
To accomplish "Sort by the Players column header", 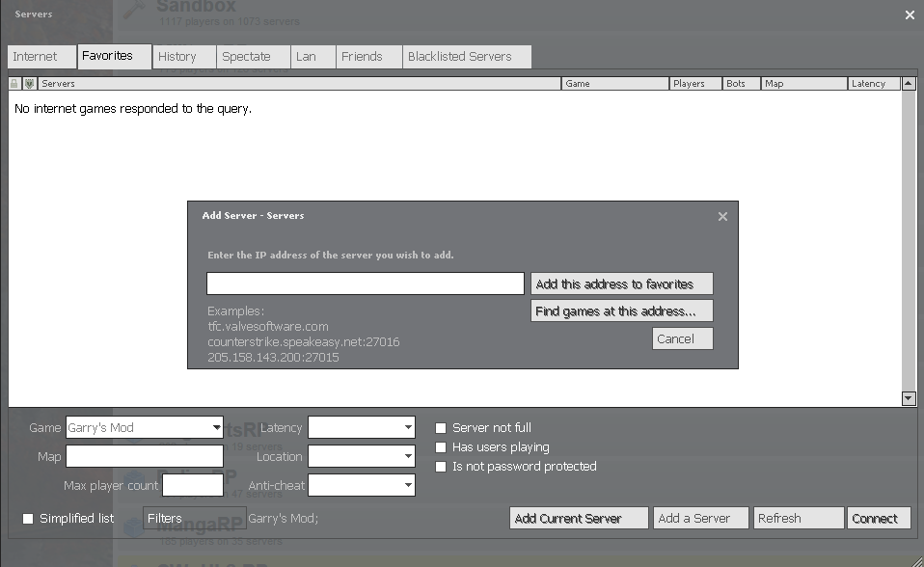I will click(696, 84).
